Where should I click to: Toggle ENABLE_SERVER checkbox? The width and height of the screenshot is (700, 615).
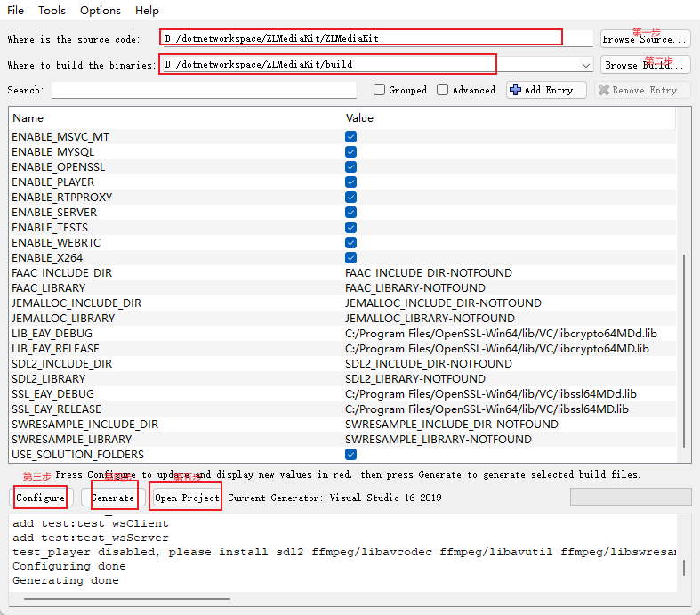351,213
